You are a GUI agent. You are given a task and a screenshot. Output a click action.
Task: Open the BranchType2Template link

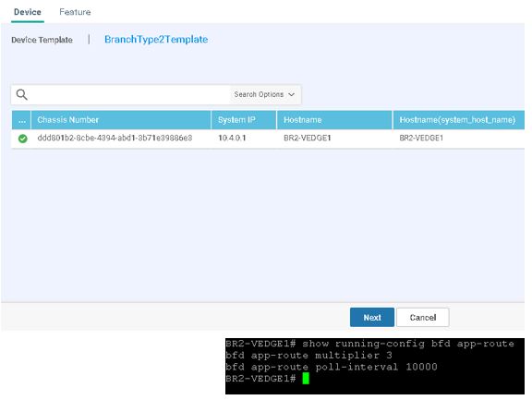156,40
